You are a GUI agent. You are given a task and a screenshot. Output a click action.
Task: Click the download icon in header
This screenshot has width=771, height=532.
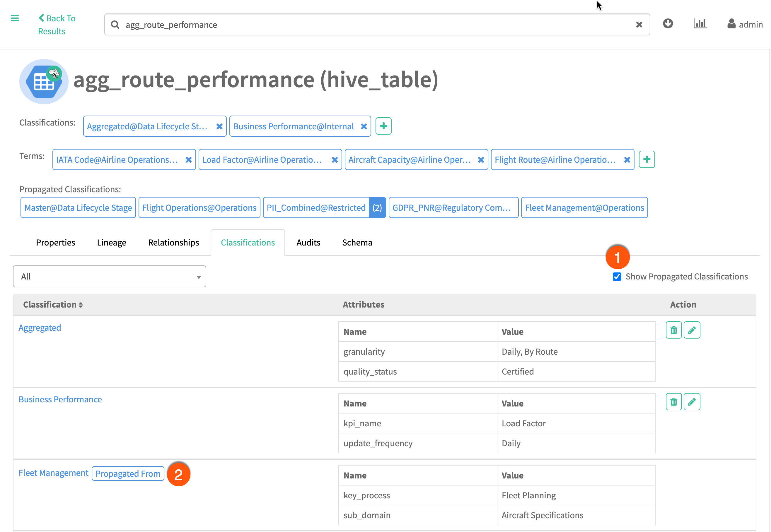coord(668,24)
